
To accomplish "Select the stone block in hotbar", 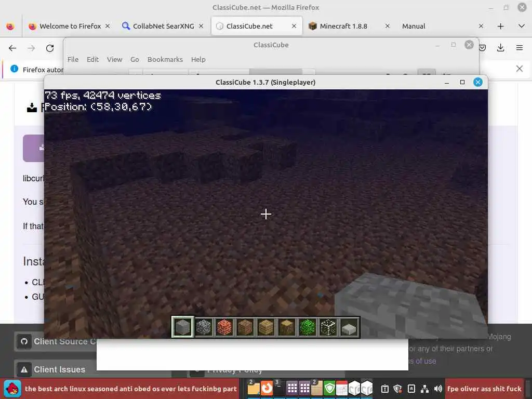I will (x=183, y=327).
